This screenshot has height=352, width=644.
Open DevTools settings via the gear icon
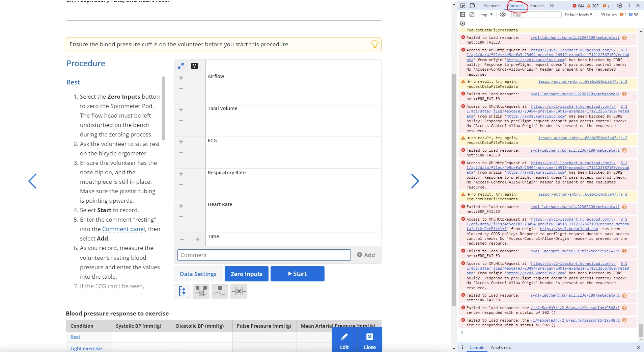tap(619, 5)
